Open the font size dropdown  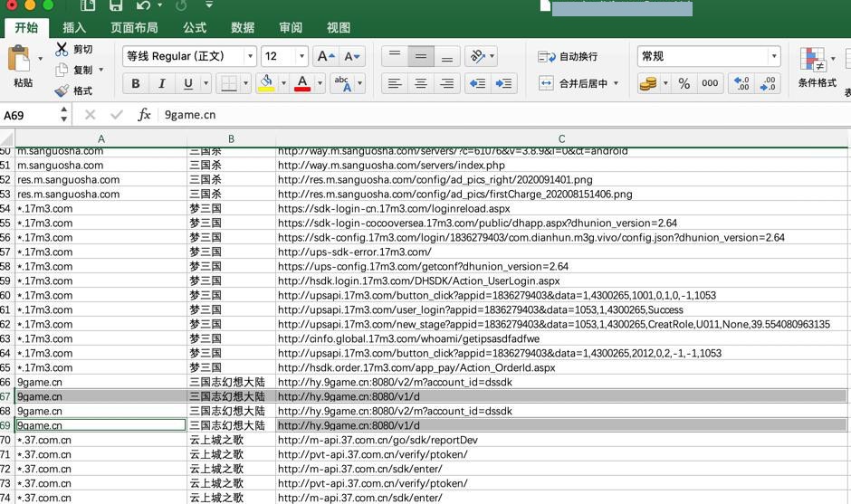pos(301,56)
